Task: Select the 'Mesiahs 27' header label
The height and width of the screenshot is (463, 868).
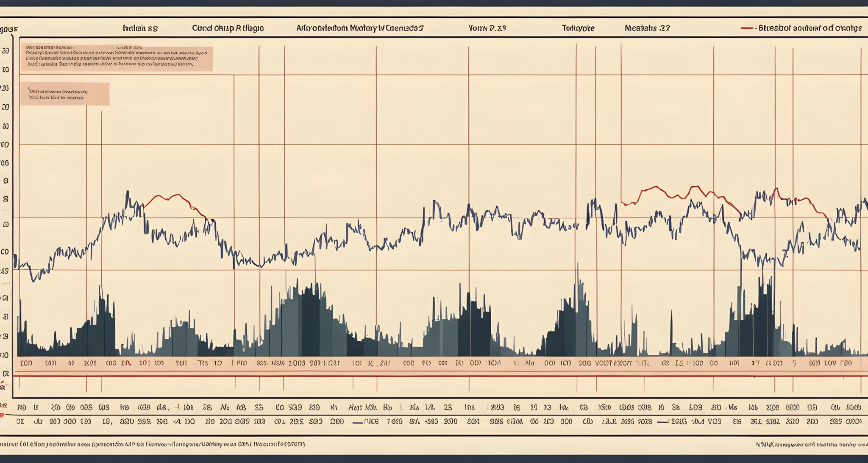Action: 647,28
